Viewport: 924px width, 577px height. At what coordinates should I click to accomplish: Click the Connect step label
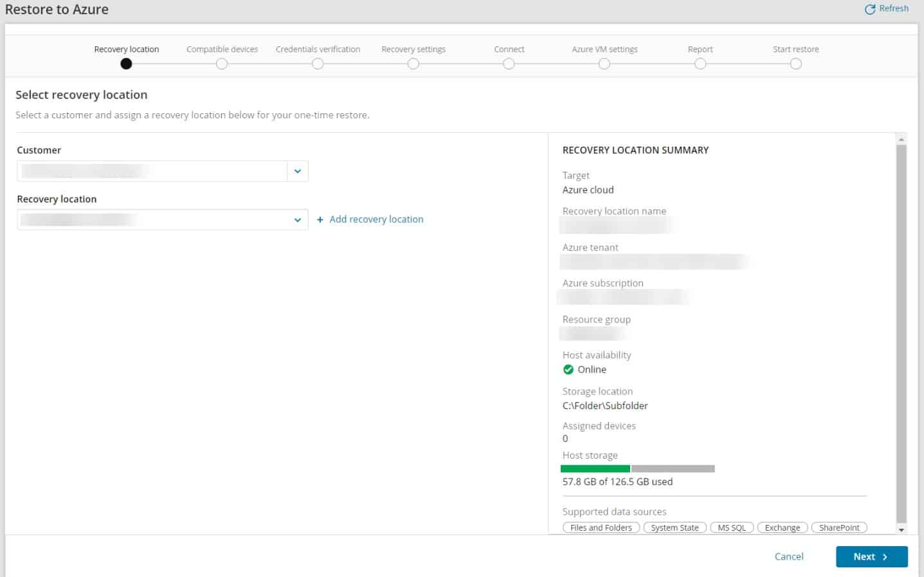pos(509,49)
